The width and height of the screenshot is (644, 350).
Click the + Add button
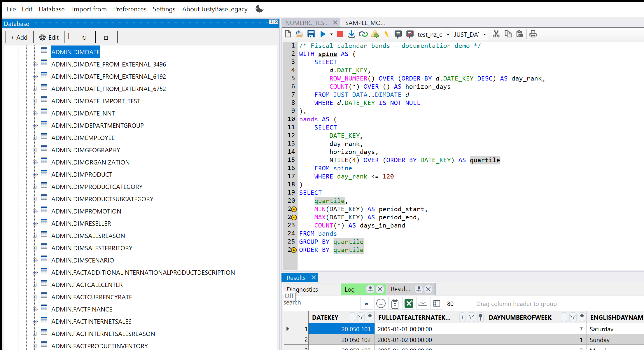(19, 37)
